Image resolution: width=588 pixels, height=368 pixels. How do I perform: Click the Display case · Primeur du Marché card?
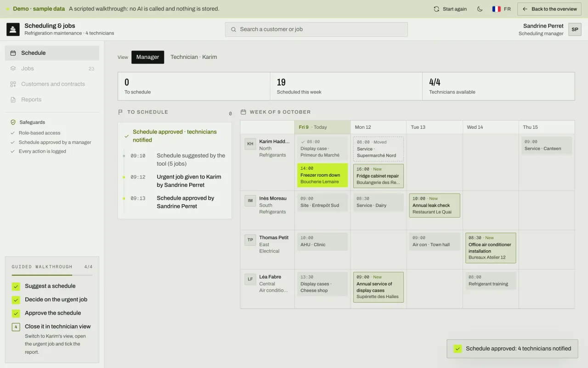322,149
